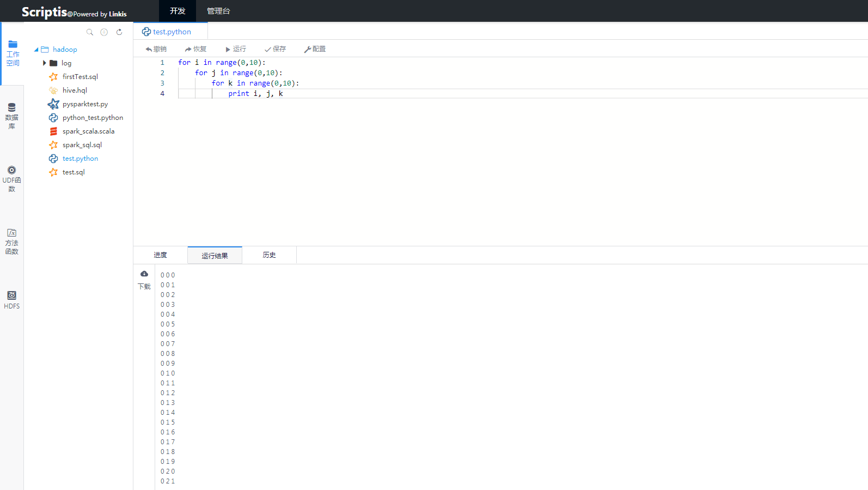Click the refresh icon above file tree
Screen dimensions: 868x490
(119, 32)
